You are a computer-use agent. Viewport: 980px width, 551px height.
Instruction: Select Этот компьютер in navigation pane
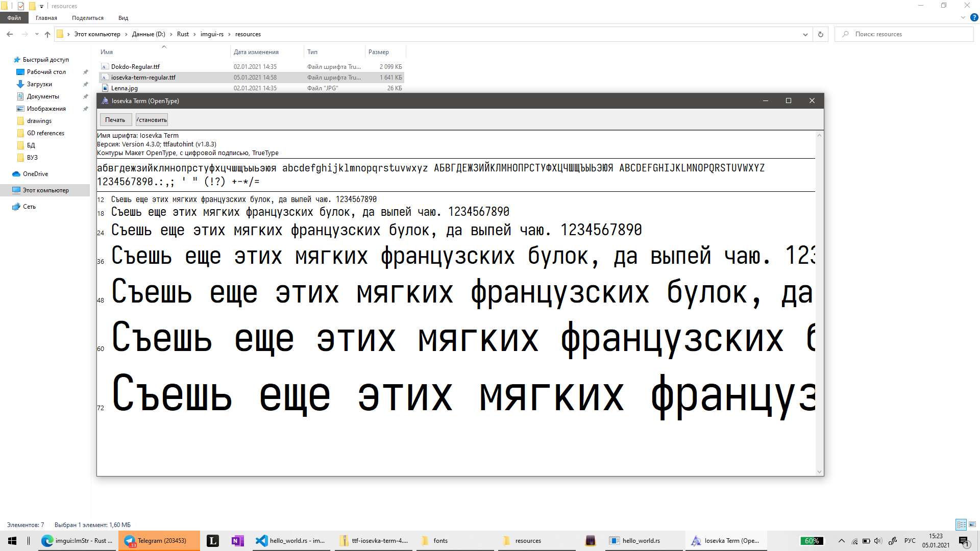pos(45,190)
